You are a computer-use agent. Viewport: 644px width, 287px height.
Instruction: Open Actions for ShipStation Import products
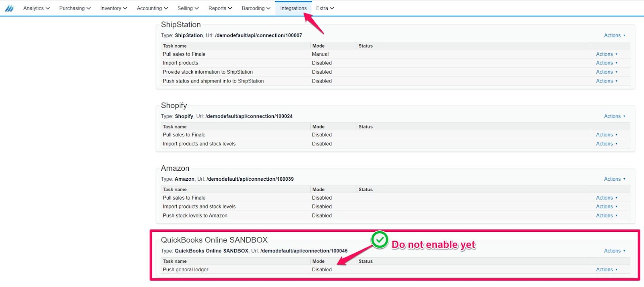click(607, 63)
